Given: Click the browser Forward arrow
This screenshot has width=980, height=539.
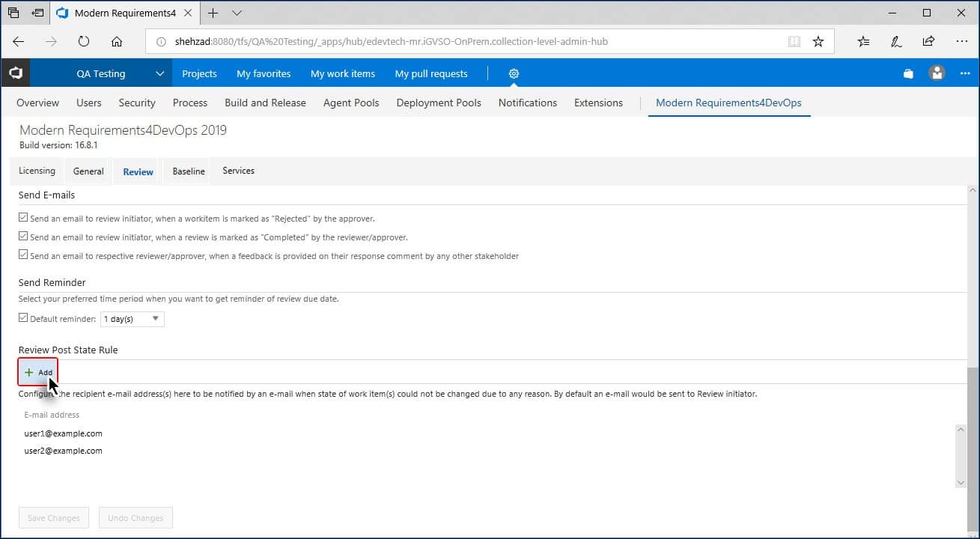Looking at the screenshot, I should coord(51,42).
